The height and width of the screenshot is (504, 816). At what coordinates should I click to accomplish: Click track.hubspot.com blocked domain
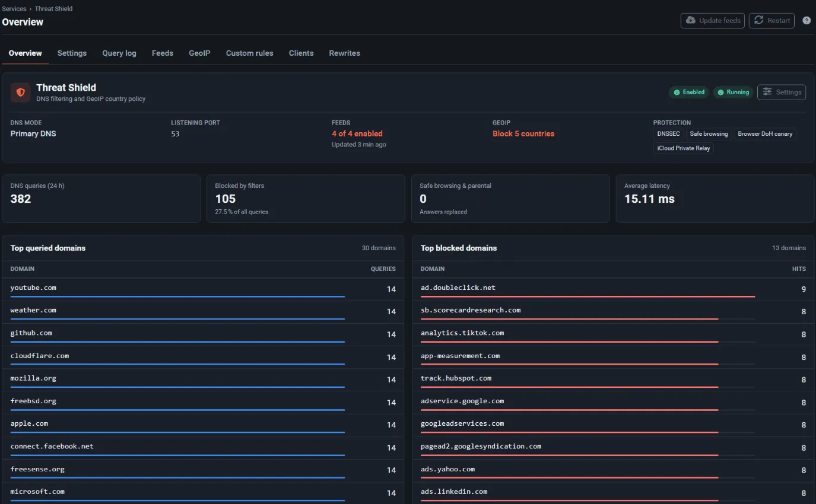(x=456, y=378)
